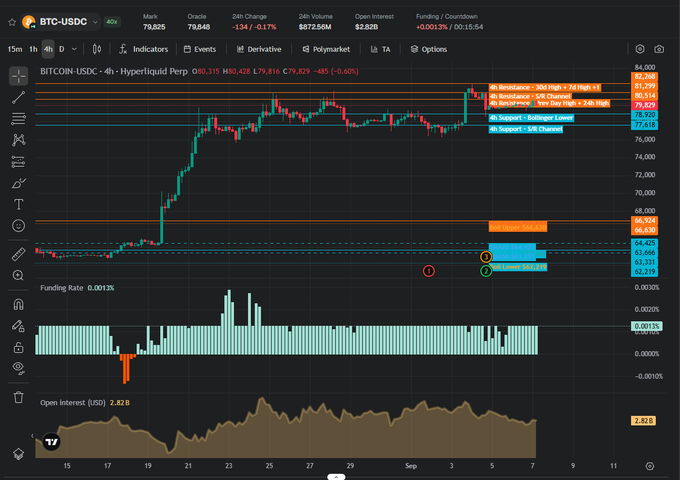The image size is (680, 480).
Task: Click the 0.0013% funding rate axis tag
Action: tap(647, 326)
